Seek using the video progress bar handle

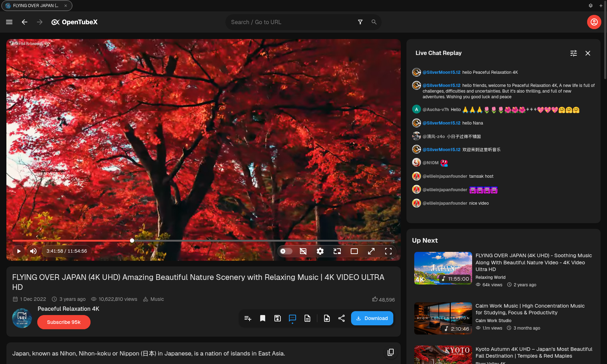pos(132,241)
